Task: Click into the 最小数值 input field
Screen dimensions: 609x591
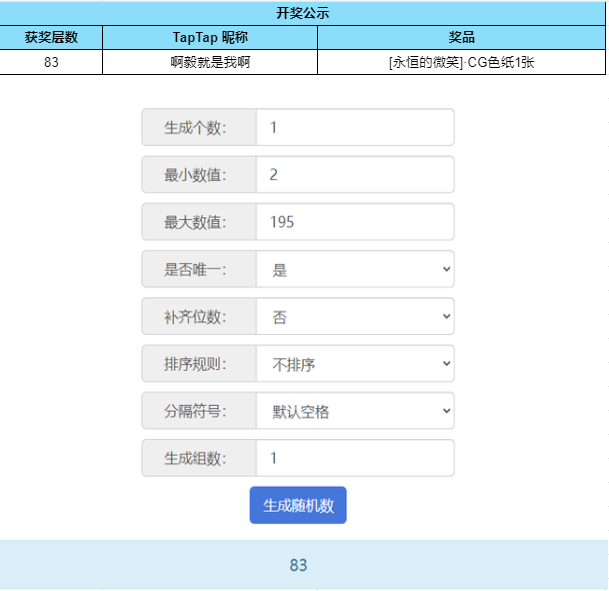Action: point(355,175)
